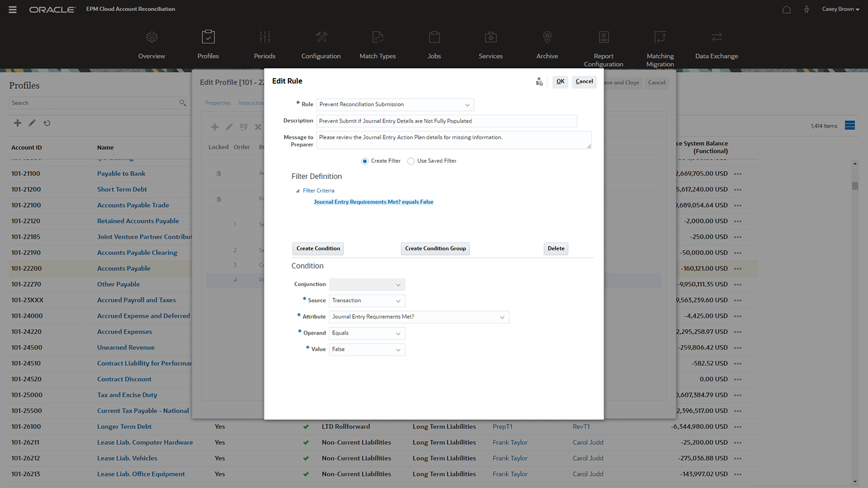Collapse the Filter Criteria tree node
The width and height of the screenshot is (868, 488).
click(x=297, y=191)
